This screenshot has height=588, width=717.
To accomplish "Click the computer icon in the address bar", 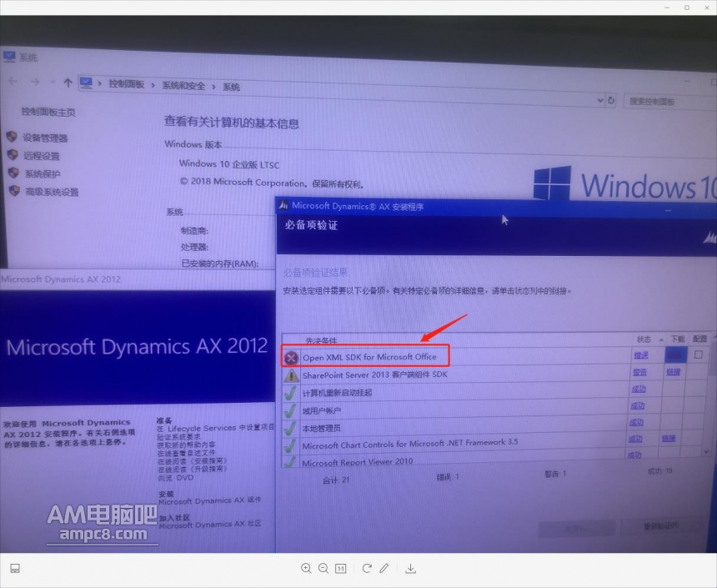I will click(86, 83).
